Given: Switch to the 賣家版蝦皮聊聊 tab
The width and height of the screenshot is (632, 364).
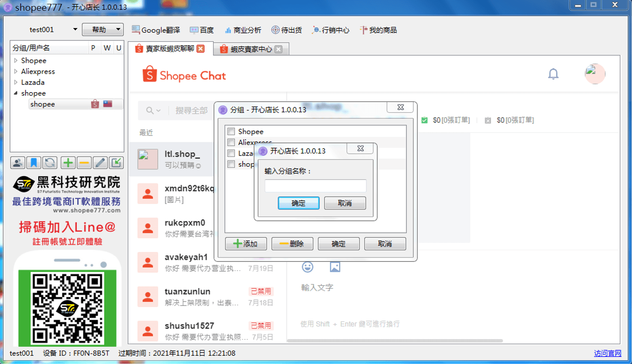Looking at the screenshot, I should (170, 49).
